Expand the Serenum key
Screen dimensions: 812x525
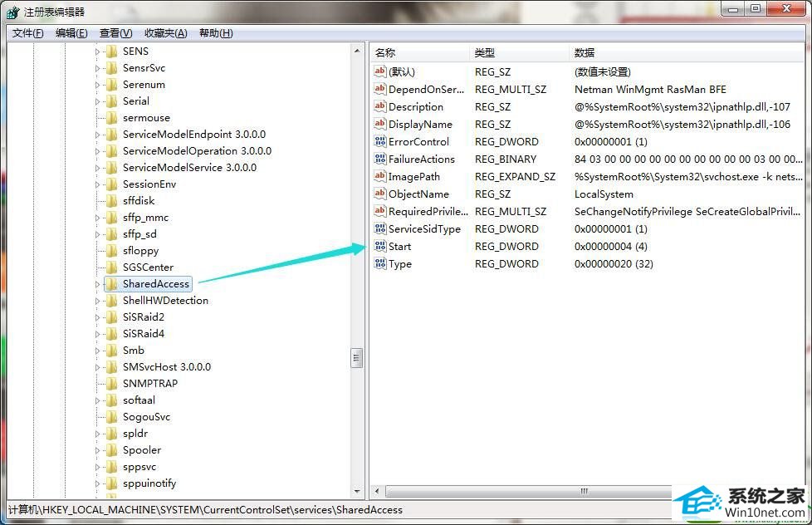tap(97, 85)
